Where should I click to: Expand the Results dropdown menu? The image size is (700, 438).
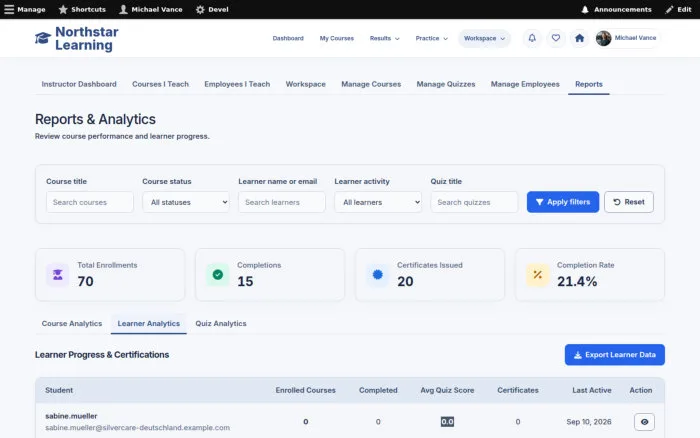coord(384,38)
